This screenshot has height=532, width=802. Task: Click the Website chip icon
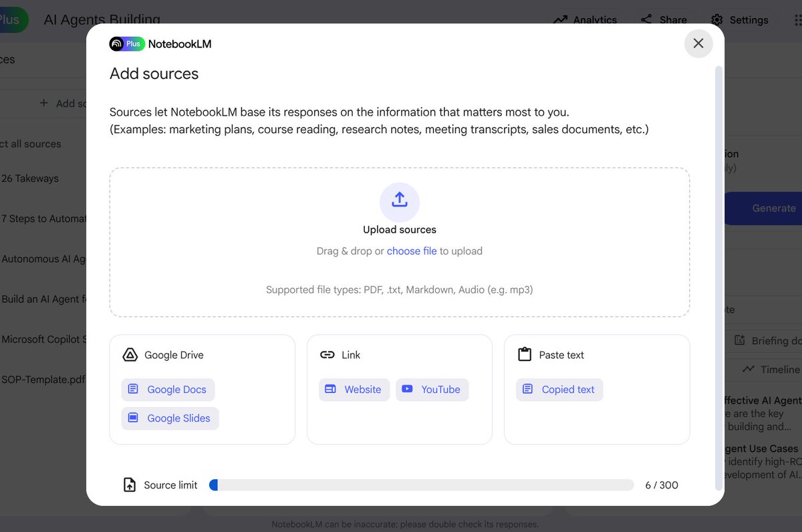[330, 389]
